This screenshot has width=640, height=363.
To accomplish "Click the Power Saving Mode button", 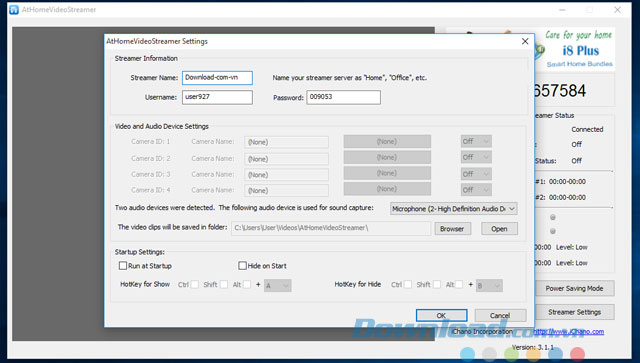I will (574, 288).
